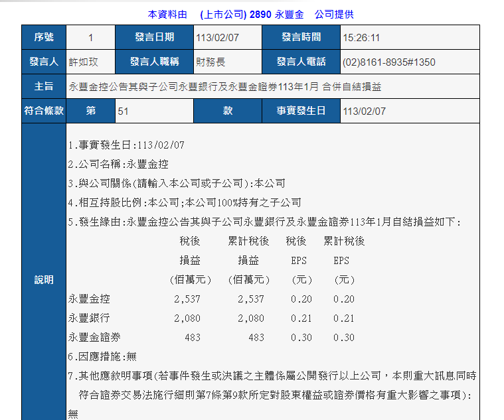504x420 pixels.
Task: Click the 發言人 header cell
Action: tap(44, 62)
